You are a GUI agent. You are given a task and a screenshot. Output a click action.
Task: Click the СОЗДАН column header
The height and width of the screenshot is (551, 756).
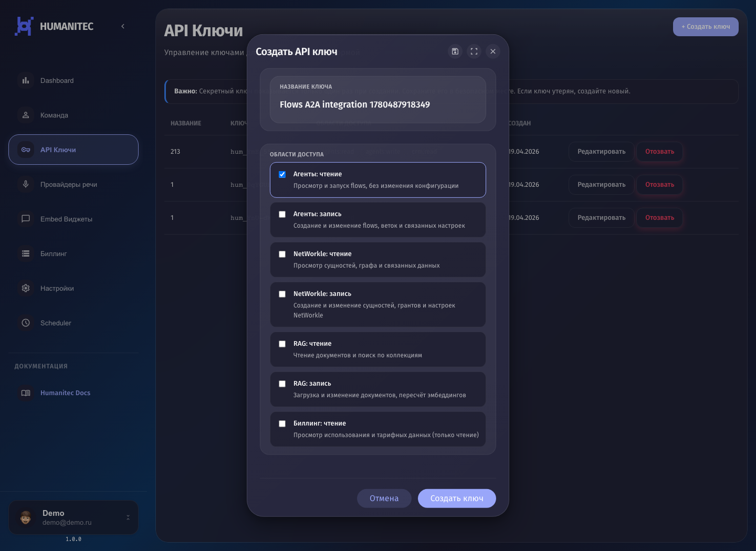pyautogui.click(x=520, y=123)
